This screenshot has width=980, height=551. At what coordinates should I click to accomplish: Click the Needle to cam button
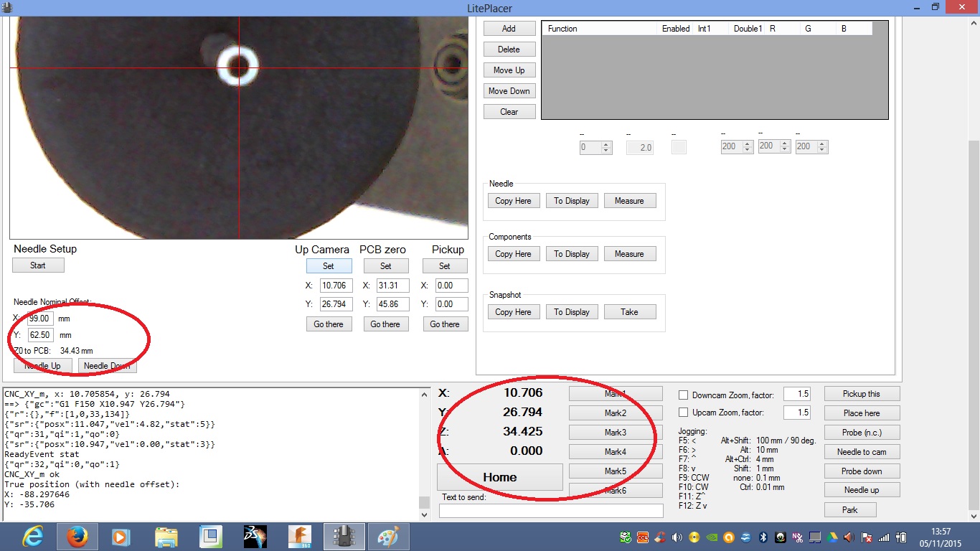862,452
